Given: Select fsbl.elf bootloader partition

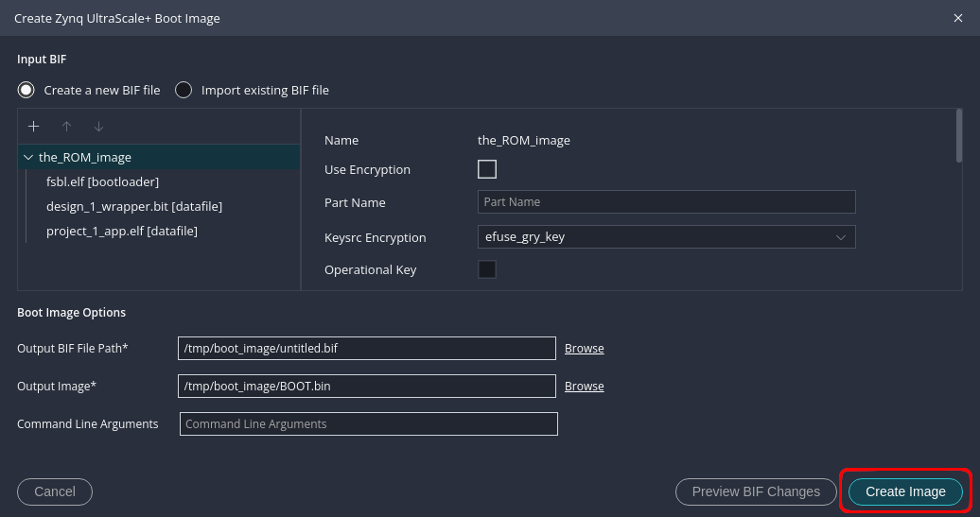Looking at the screenshot, I should tap(102, 181).
